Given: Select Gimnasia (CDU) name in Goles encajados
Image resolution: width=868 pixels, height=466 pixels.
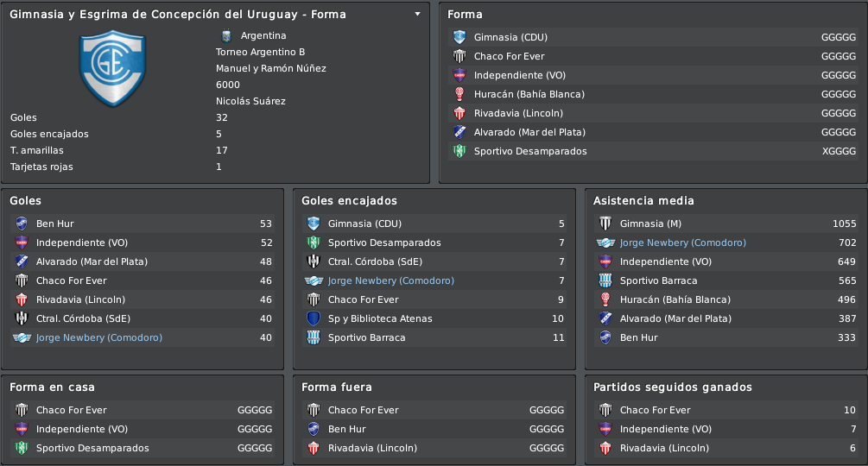Looking at the screenshot, I should tap(364, 224).
